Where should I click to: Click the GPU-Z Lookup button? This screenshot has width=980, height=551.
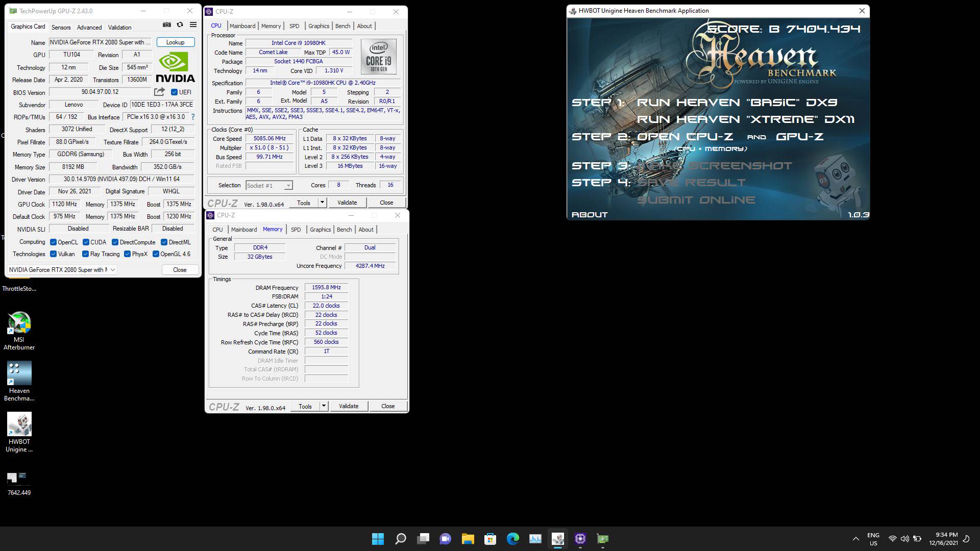[176, 42]
